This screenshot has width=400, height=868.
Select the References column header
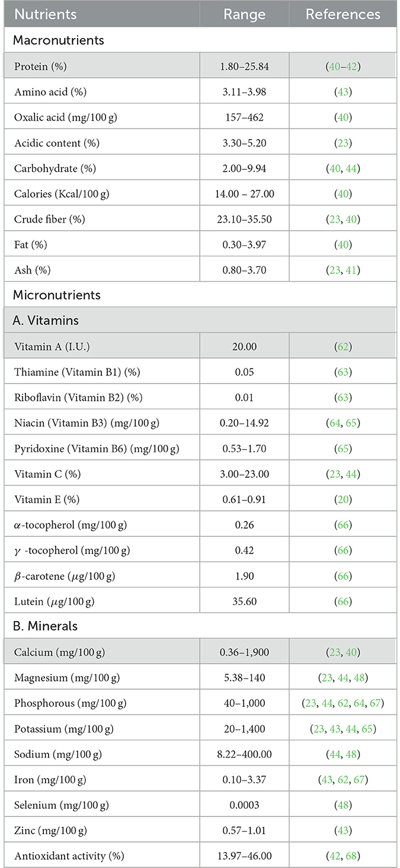(343, 14)
